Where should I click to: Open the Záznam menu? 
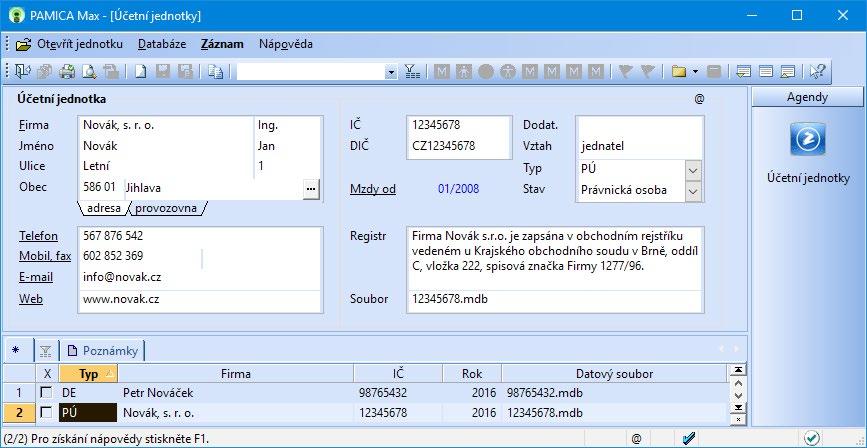(x=222, y=44)
